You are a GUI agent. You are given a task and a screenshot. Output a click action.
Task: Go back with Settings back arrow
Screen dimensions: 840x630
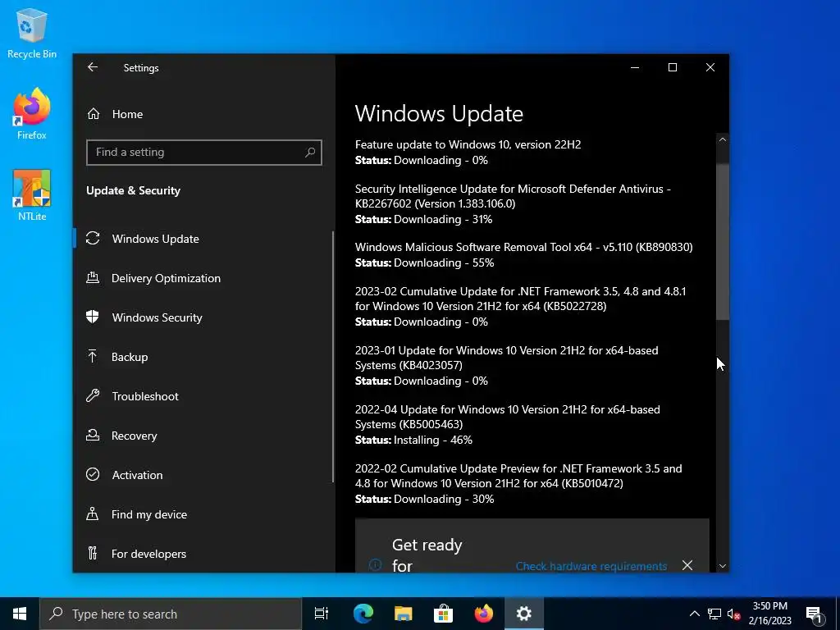pyautogui.click(x=93, y=67)
